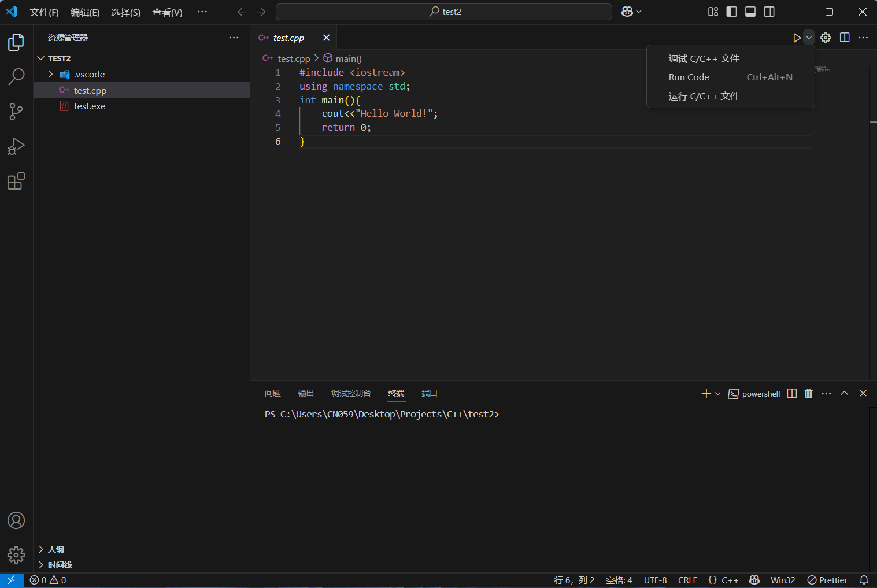This screenshot has width=877, height=588.
Task: Open the Extensions view
Action: [16, 182]
